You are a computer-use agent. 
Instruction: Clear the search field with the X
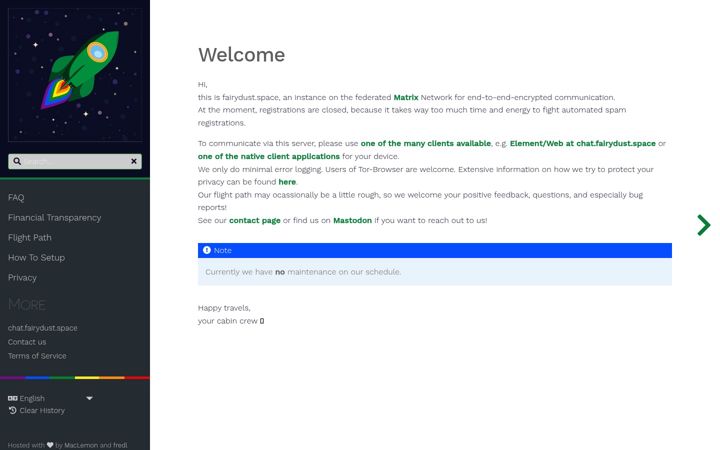134,161
